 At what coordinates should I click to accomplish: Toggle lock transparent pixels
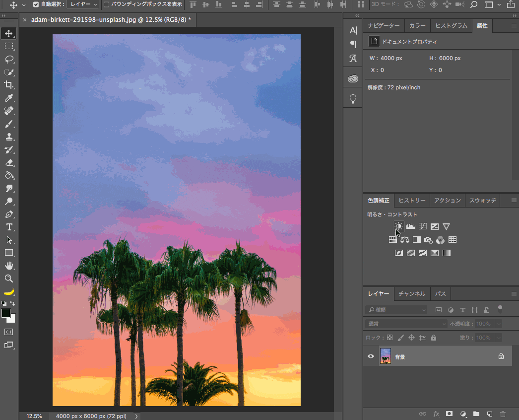[x=390, y=338]
